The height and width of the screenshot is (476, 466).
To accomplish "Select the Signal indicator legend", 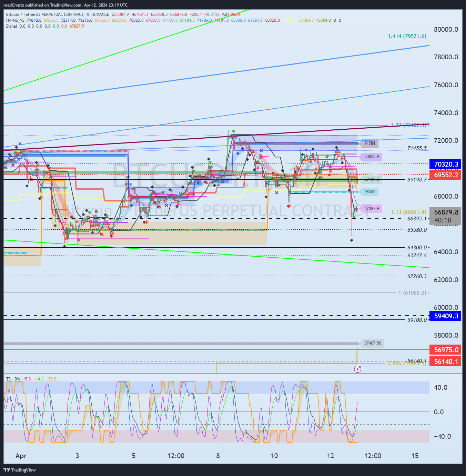I will (11, 26).
